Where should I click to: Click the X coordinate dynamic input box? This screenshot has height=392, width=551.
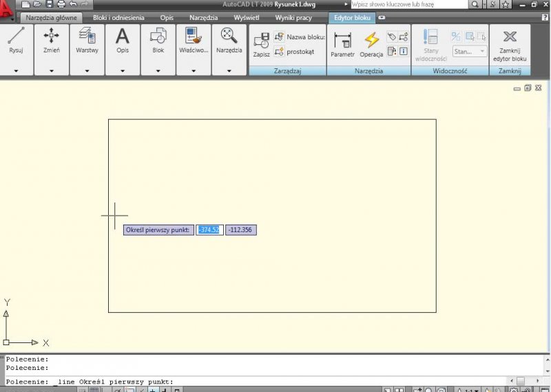pos(209,230)
